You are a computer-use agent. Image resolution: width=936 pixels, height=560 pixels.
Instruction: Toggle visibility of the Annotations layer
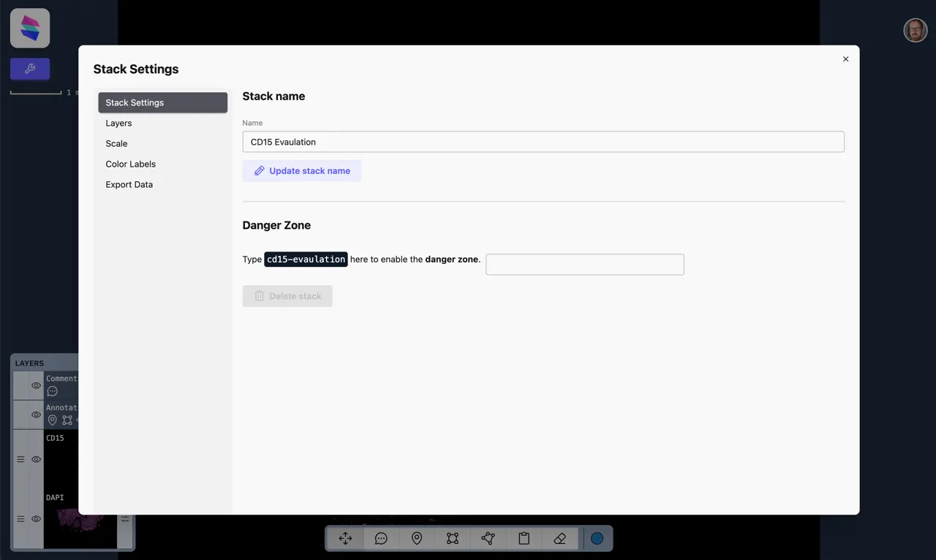[36, 415]
